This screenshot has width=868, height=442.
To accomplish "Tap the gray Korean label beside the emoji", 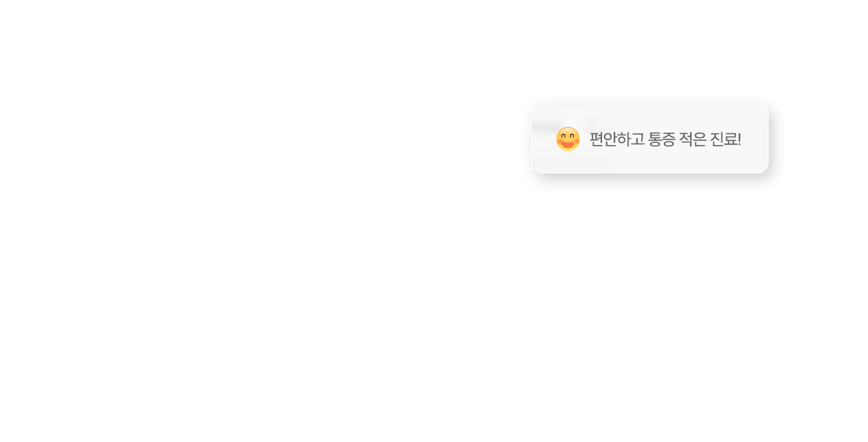I will (x=665, y=139).
